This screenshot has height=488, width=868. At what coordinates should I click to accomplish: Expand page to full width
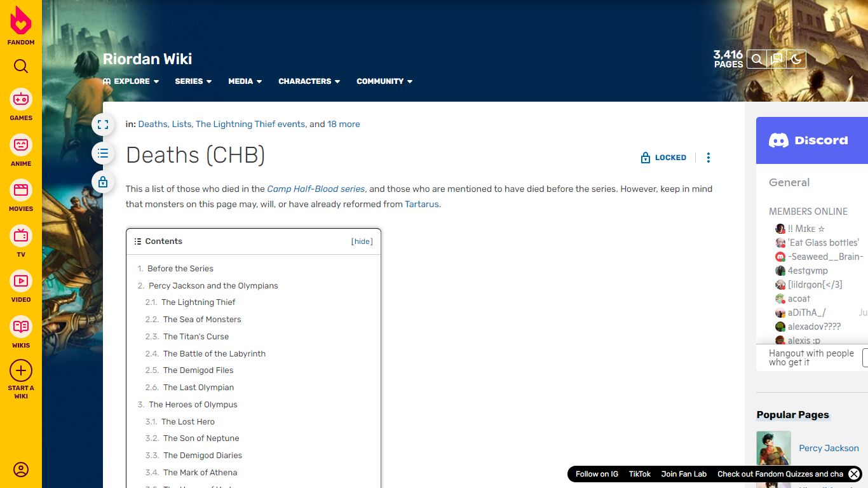[103, 125]
